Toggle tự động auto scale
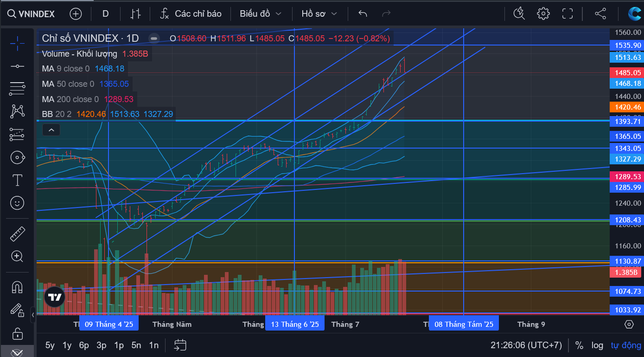Screen dimensions: 644x357 [626, 345]
